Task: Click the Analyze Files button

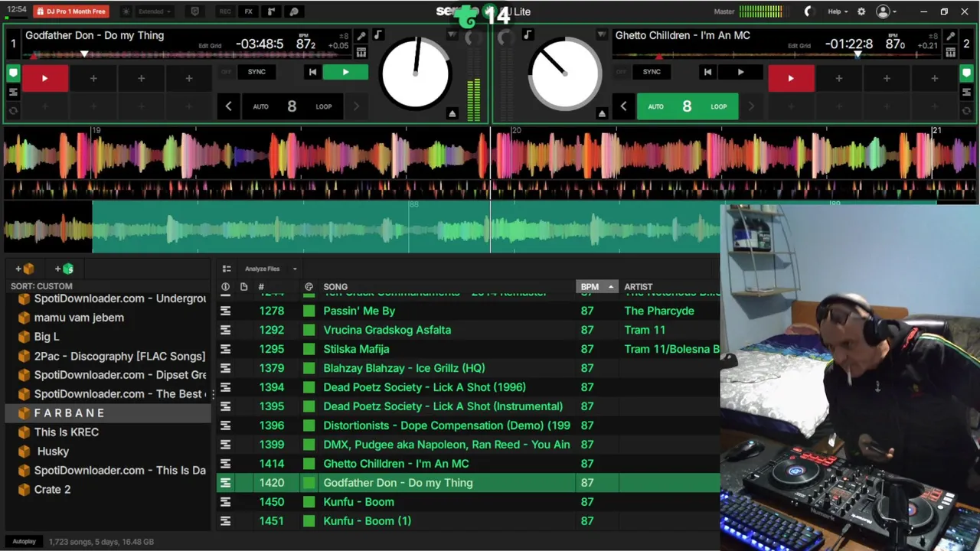Action: pos(263,269)
